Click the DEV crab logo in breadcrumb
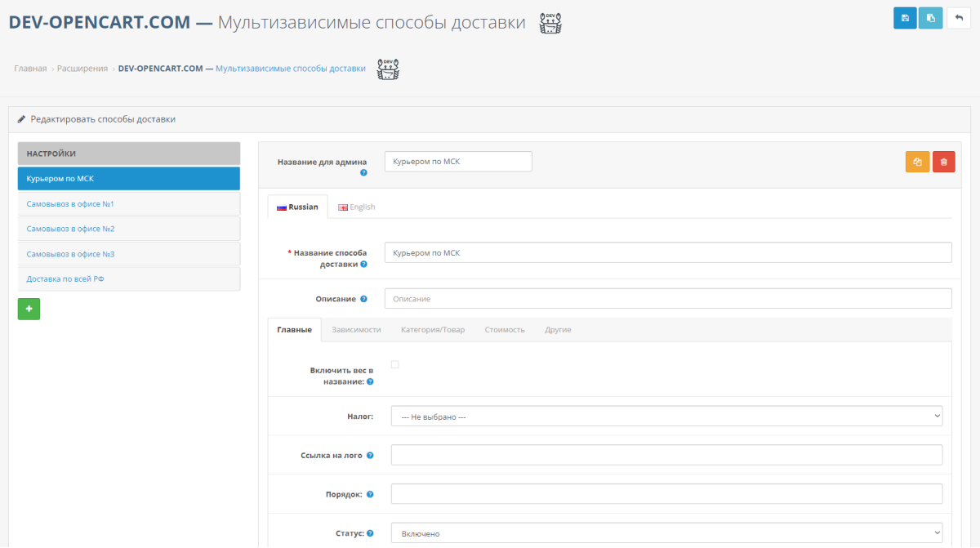The image size is (980, 548). (x=388, y=69)
